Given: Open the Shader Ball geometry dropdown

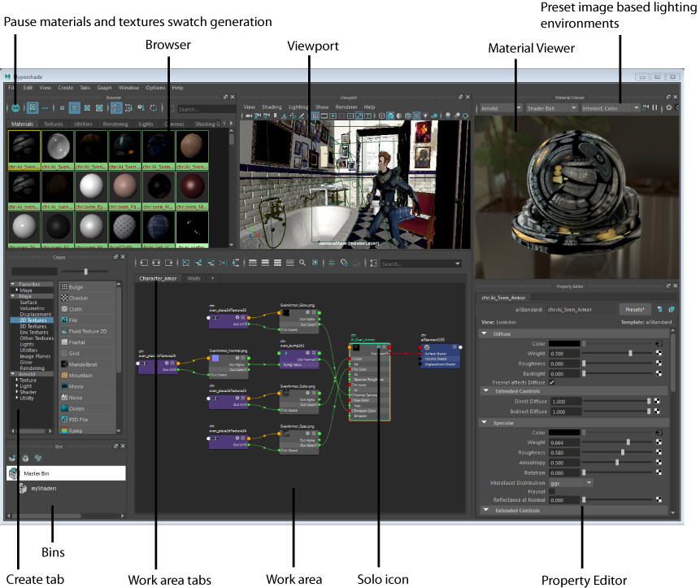Looking at the screenshot, I should coord(551,108).
